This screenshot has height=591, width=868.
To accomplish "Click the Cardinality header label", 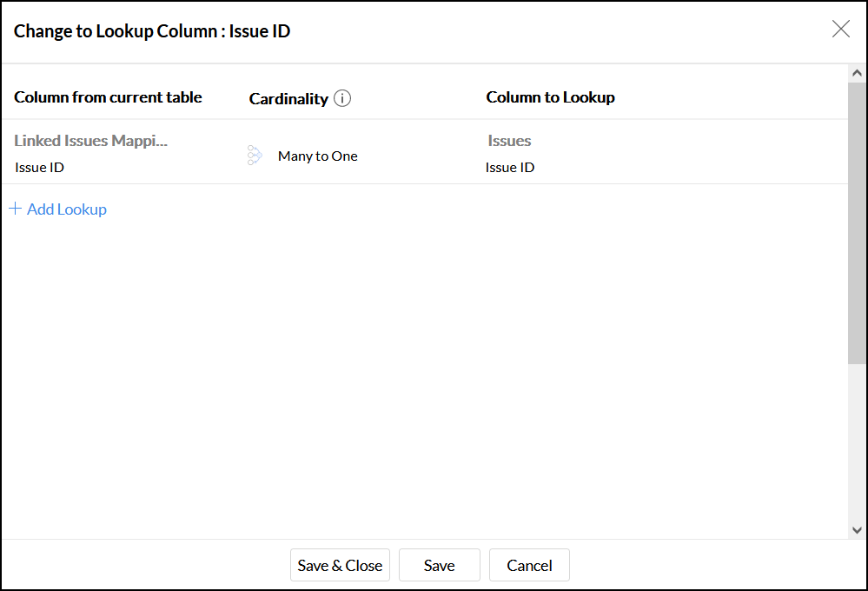I will click(288, 99).
